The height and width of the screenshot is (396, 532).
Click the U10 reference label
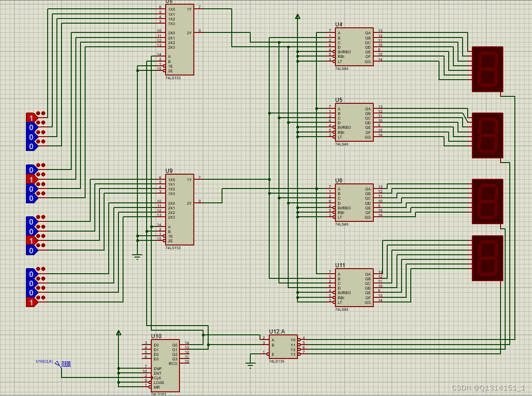[x=156, y=336]
